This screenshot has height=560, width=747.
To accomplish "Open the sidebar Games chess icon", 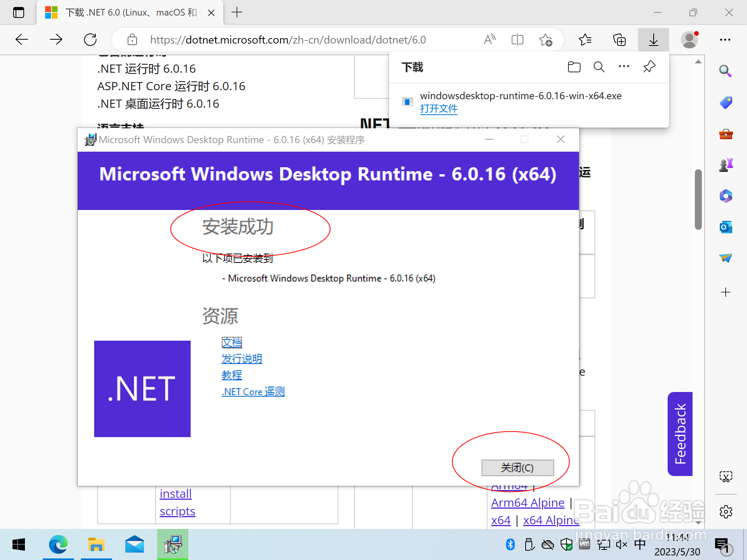I will click(725, 165).
